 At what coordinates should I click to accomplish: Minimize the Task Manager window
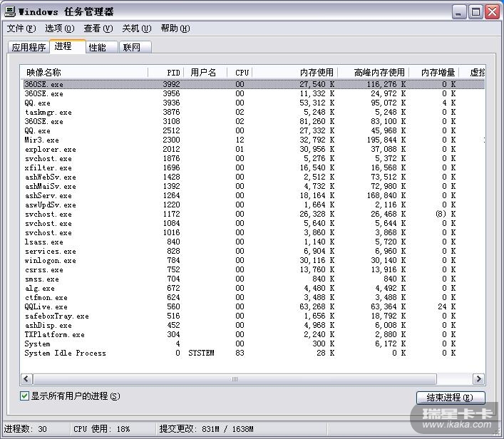[x=459, y=13]
